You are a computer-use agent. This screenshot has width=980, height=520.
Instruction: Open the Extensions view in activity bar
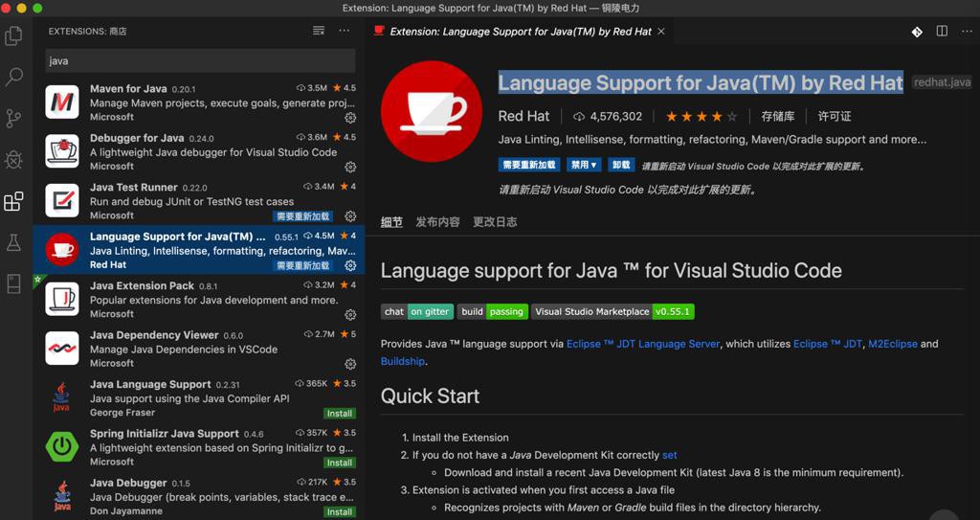[x=13, y=201]
